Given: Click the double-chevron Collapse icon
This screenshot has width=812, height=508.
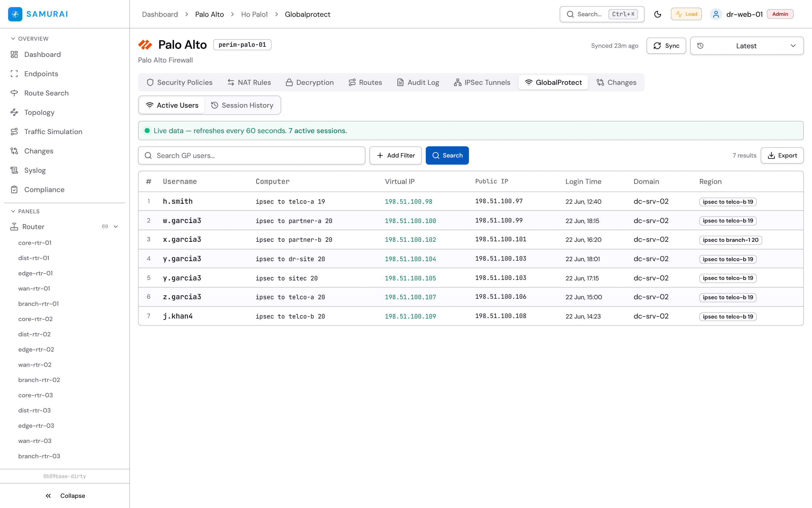Looking at the screenshot, I should tap(48, 496).
